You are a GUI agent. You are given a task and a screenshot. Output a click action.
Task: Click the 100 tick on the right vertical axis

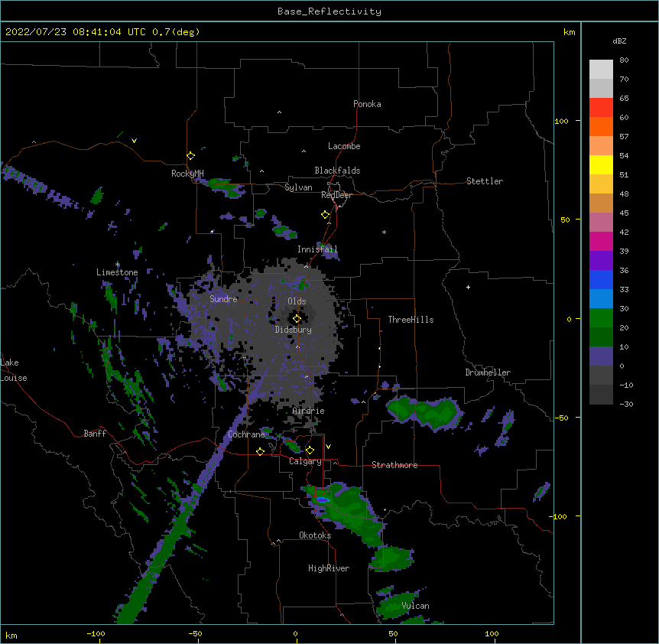tap(561, 121)
